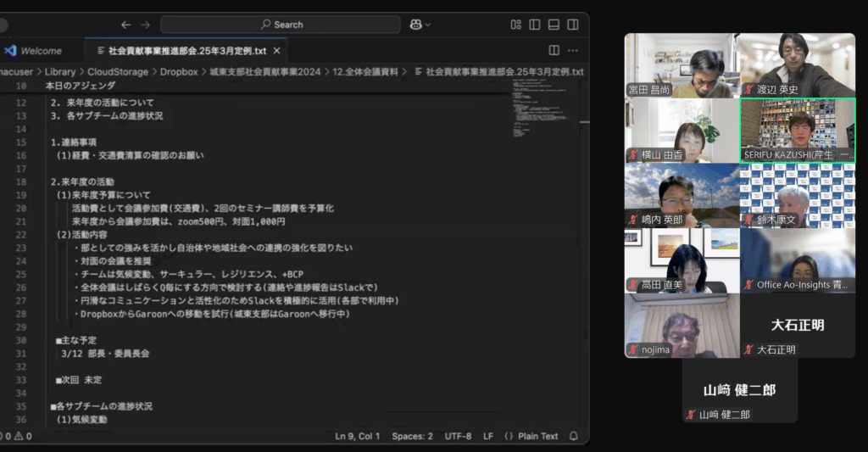Change the Plain Text language mode

pyautogui.click(x=531, y=436)
